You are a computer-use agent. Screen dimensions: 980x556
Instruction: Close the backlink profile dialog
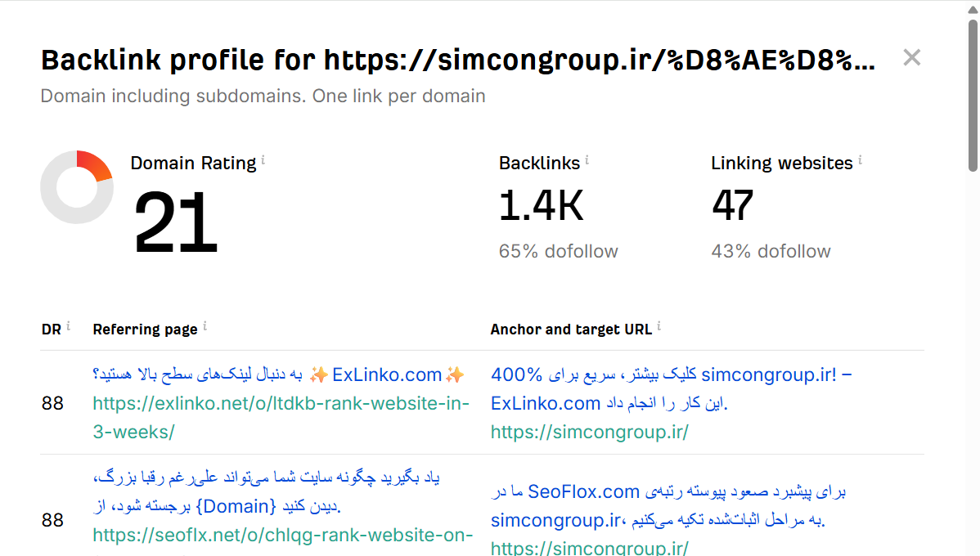coord(911,57)
